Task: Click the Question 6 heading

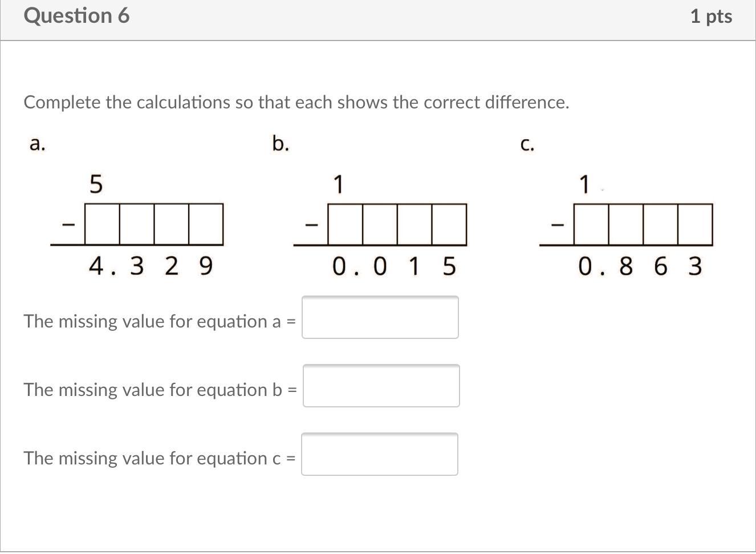Action: click(77, 16)
